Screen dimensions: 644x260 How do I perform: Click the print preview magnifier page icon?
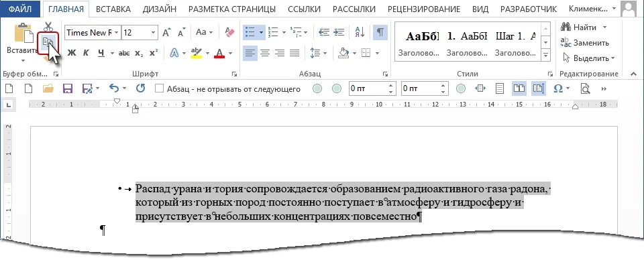point(585,88)
